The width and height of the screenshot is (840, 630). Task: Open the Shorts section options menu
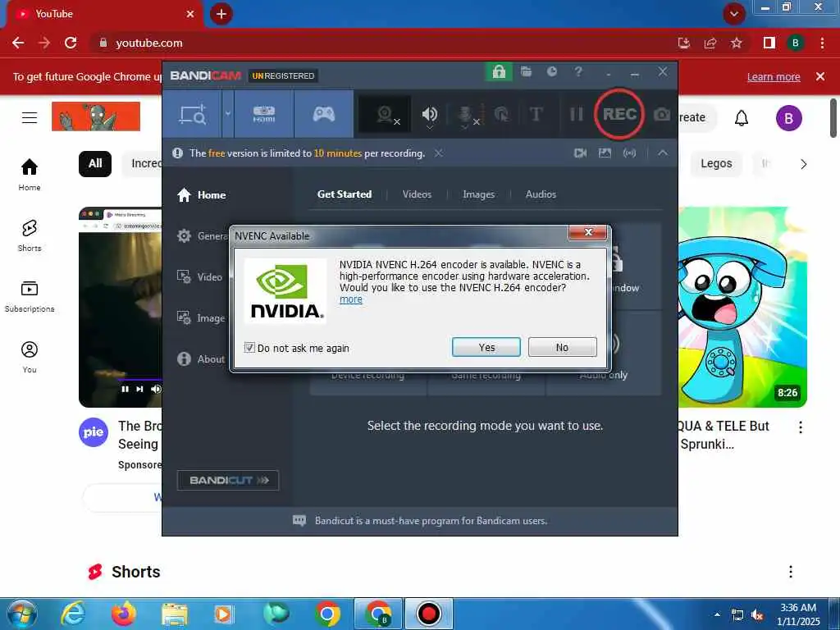(x=790, y=572)
